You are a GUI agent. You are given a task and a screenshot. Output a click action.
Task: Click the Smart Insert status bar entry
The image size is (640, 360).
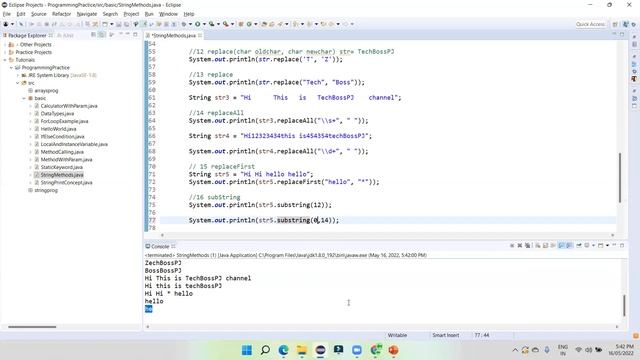coord(446,335)
